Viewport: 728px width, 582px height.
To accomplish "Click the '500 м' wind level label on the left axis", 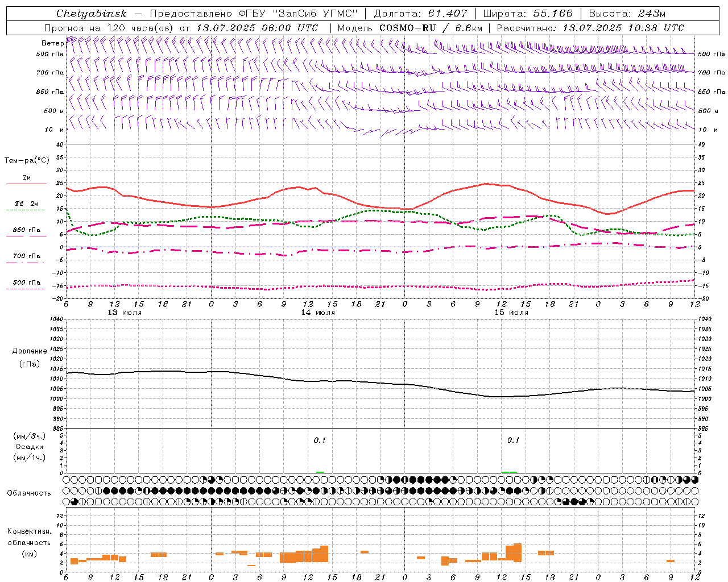I will pyautogui.click(x=54, y=111).
